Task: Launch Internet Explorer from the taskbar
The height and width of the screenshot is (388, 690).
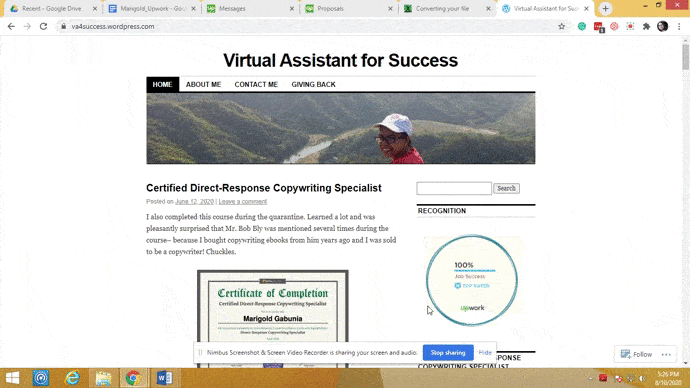Action: pyautogui.click(x=73, y=378)
